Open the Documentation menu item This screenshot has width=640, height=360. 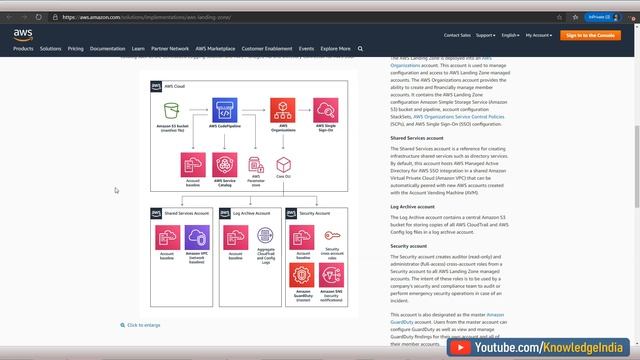tap(107, 49)
